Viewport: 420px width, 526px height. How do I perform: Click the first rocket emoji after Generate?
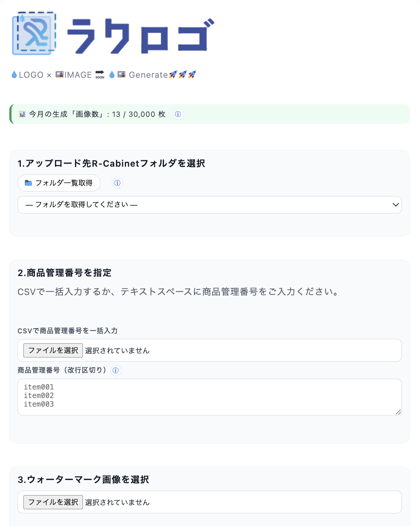click(x=172, y=74)
